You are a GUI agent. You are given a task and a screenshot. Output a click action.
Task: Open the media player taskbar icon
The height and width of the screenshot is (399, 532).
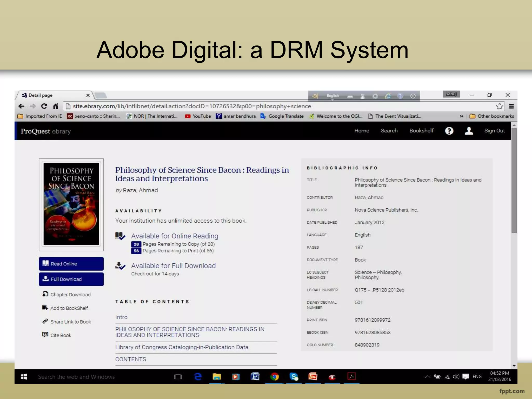[236, 377]
